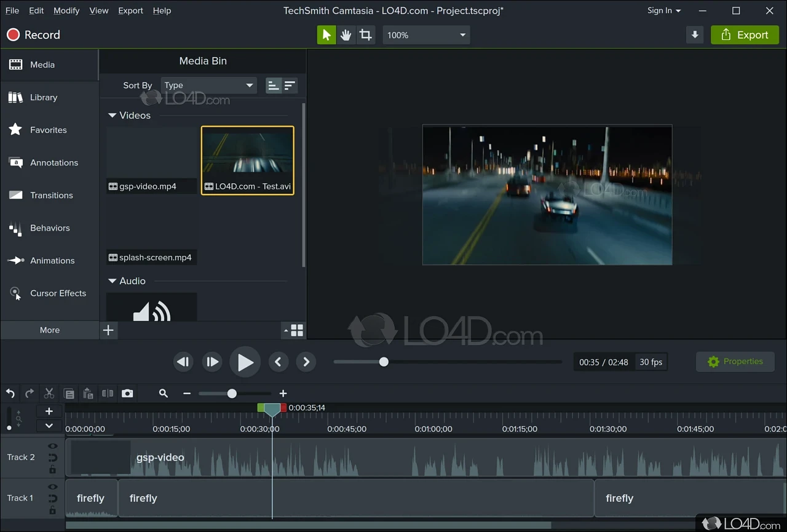Zoom in timeline with plus icon
Viewport: 787px width, 532px height.
283,394
